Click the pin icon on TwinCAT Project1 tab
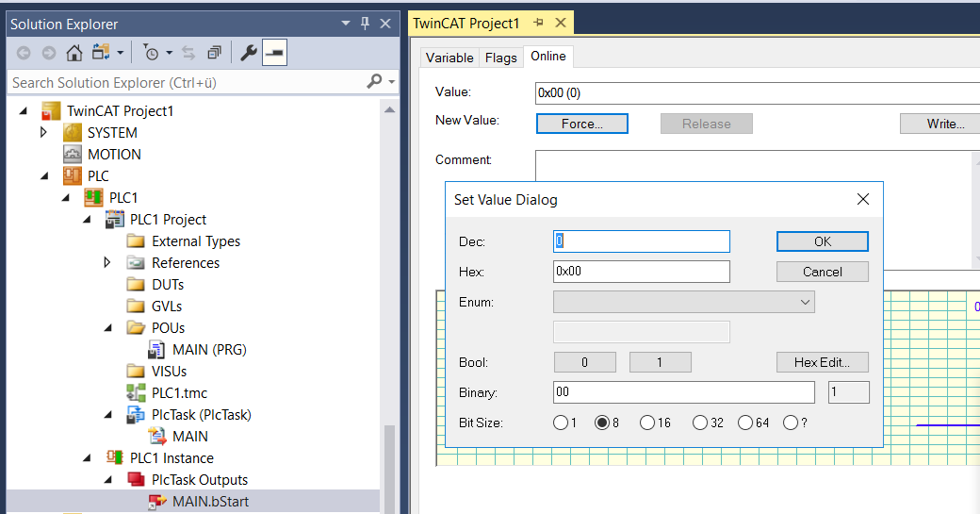 coord(538,24)
